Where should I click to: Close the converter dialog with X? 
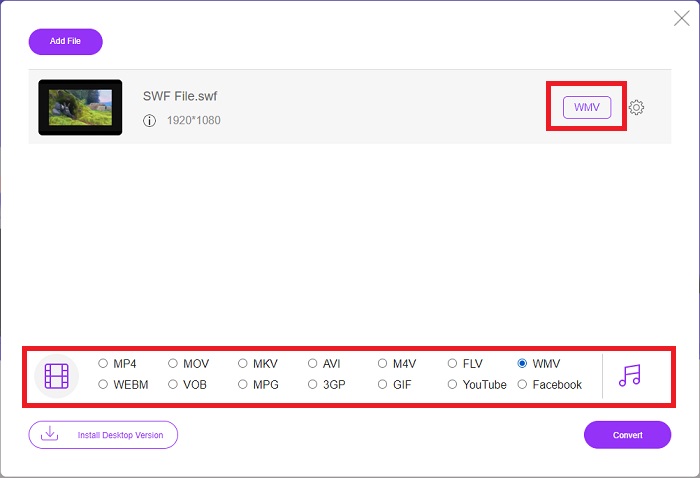[682, 18]
